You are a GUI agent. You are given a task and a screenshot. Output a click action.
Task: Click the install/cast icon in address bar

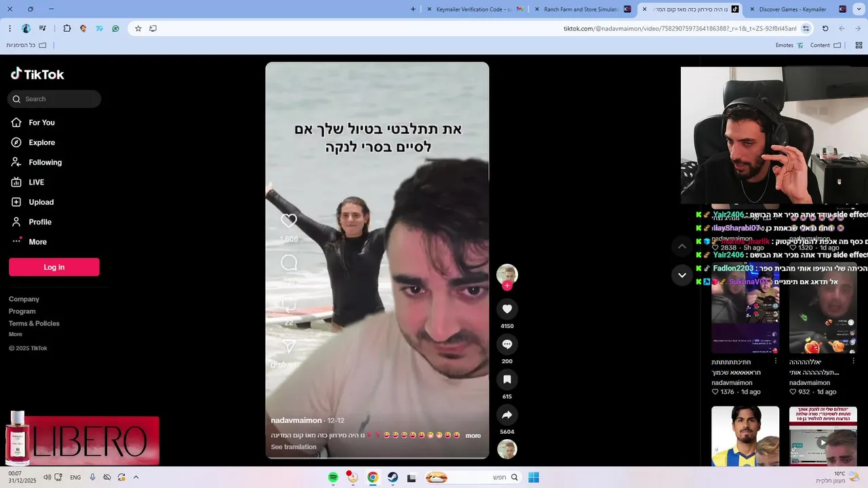153,28
